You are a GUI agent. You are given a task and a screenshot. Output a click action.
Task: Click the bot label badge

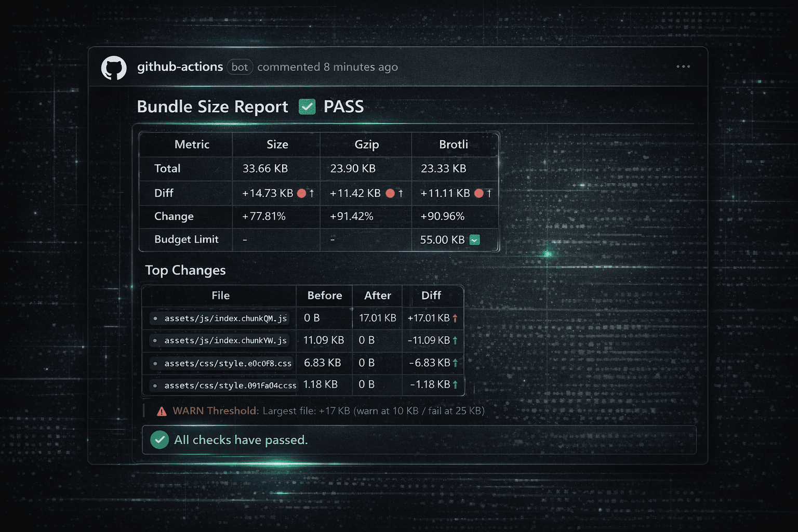pyautogui.click(x=240, y=67)
